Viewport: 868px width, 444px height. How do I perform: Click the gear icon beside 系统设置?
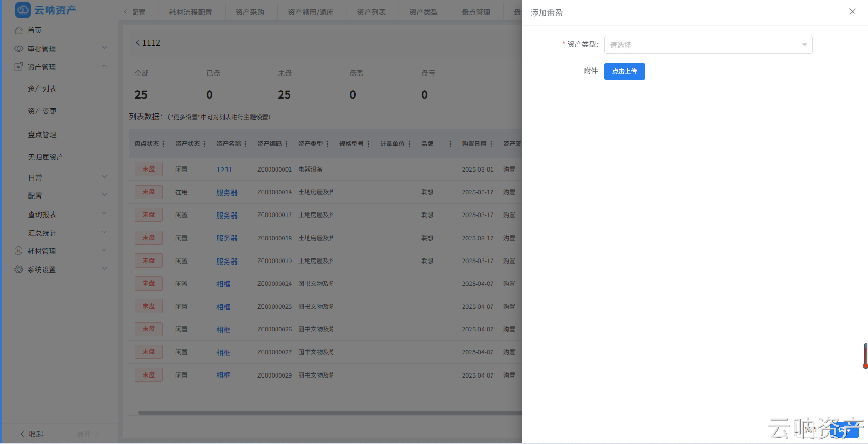click(19, 270)
